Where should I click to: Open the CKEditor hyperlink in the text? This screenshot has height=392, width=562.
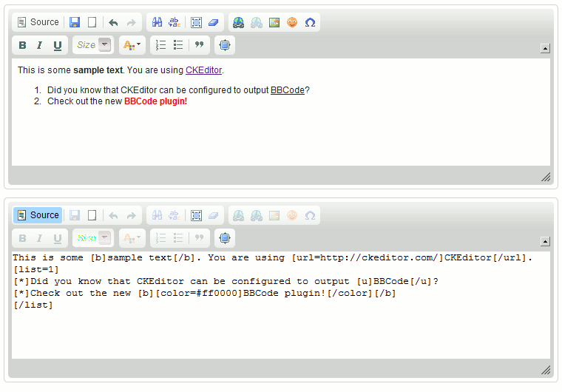coord(203,70)
